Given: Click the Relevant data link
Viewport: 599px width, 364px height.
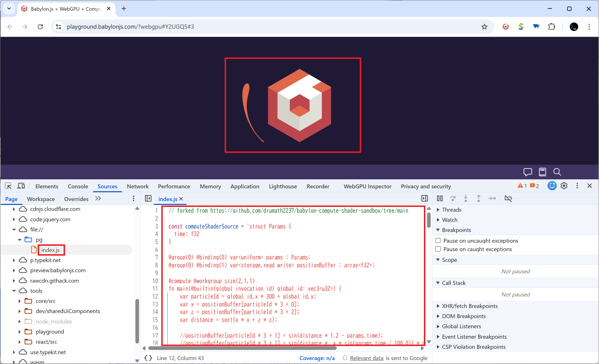Looking at the screenshot, I should [366, 358].
